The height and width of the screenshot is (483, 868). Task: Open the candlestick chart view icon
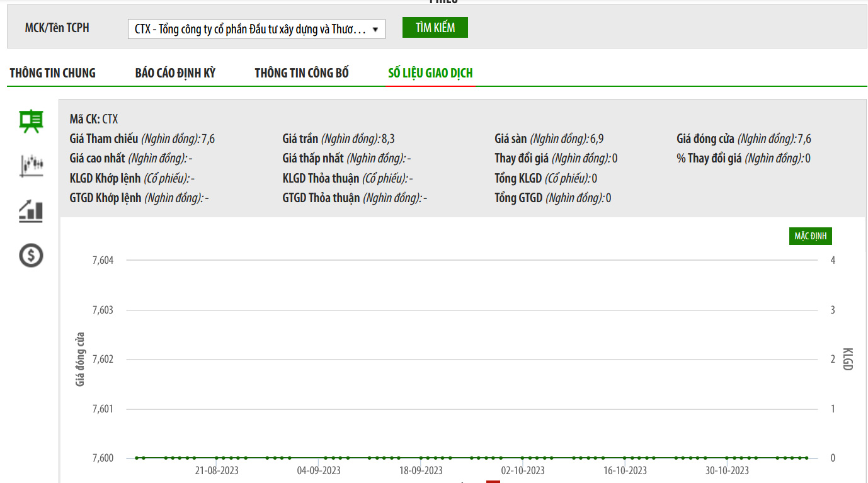pyautogui.click(x=31, y=166)
